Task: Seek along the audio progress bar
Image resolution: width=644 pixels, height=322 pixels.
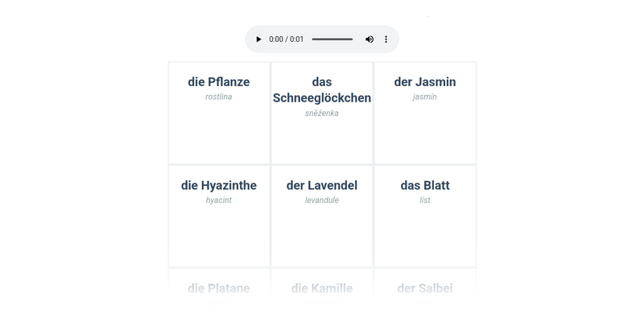Action: point(332,39)
